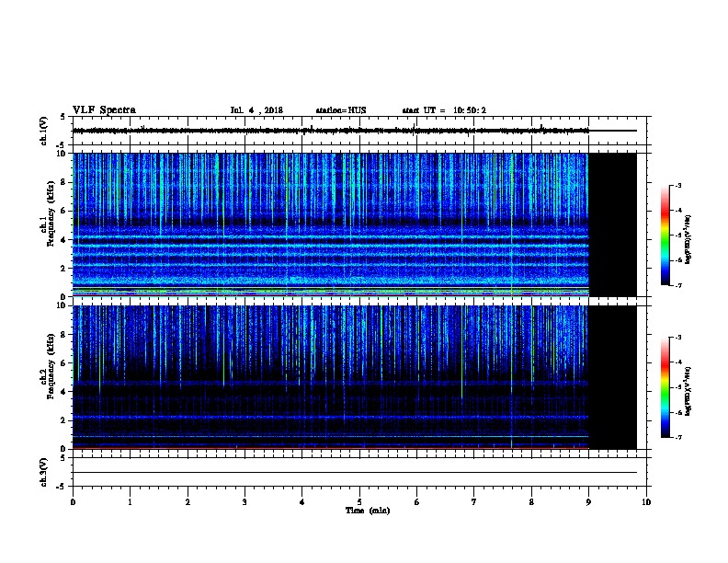Select the date text "Jul 4, 2018"

(x=256, y=110)
